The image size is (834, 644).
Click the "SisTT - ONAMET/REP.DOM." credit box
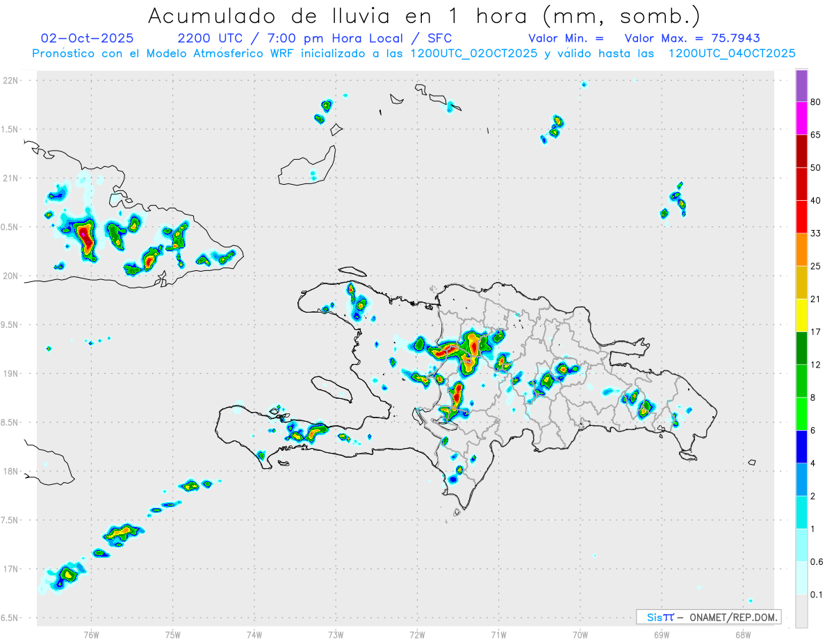(x=708, y=617)
